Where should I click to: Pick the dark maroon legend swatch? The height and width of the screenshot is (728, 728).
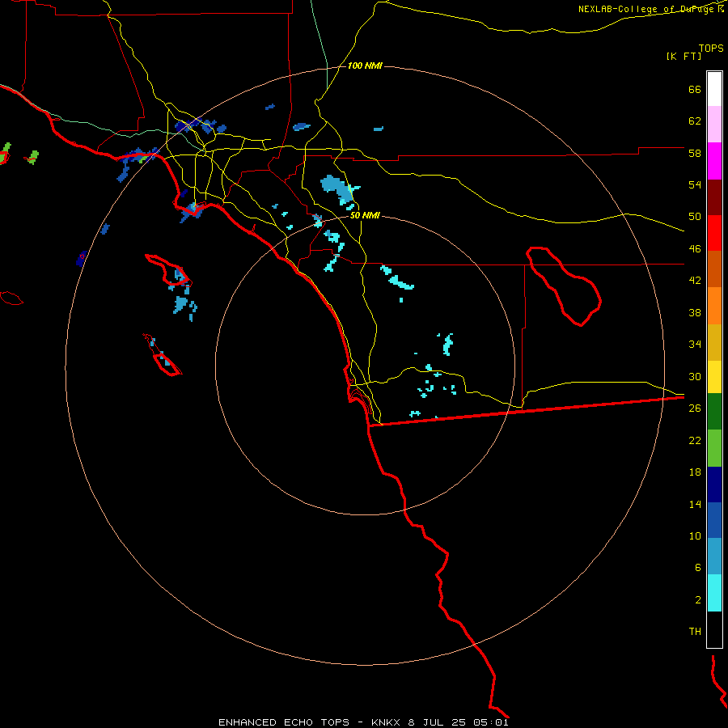coord(714,198)
